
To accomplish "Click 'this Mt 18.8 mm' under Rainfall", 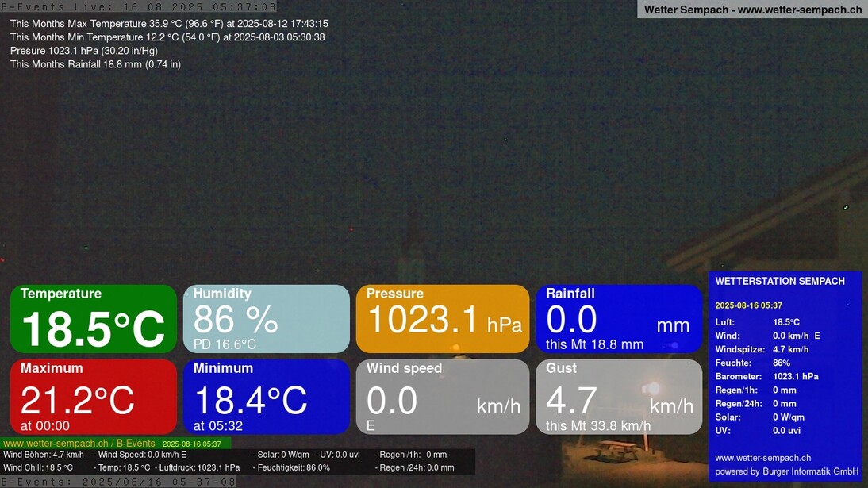I will (594, 344).
